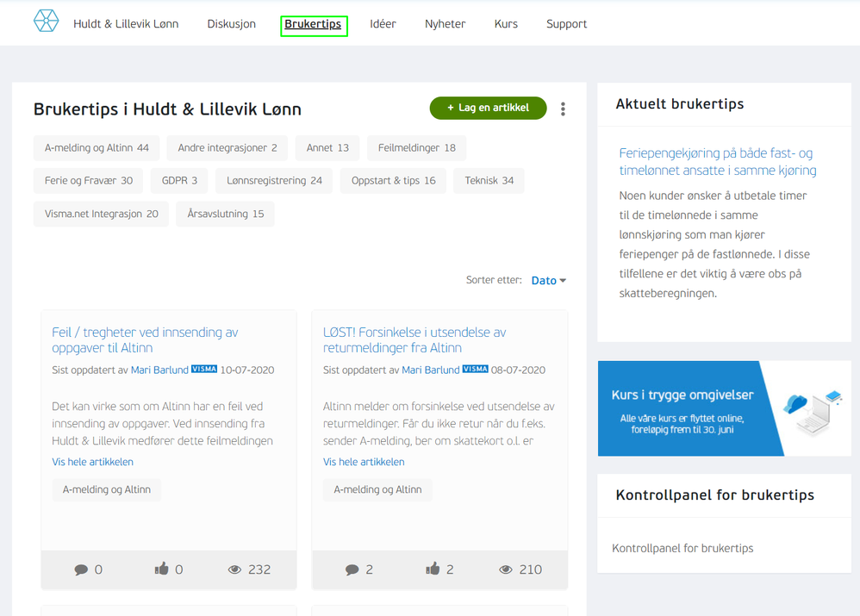Viewport: 860px width, 616px height.
Task: Click A-melding og Altinn label on first card
Action: [106, 489]
